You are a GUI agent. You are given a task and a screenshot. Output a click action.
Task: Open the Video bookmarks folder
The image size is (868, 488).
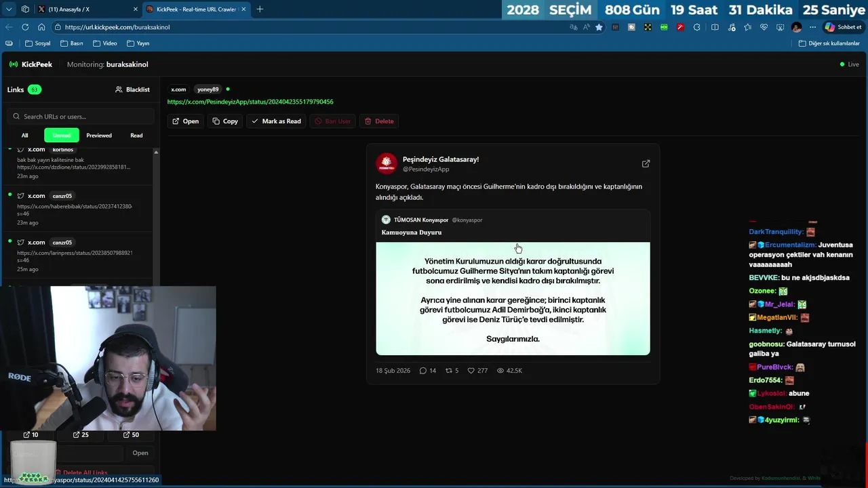click(x=104, y=43)
